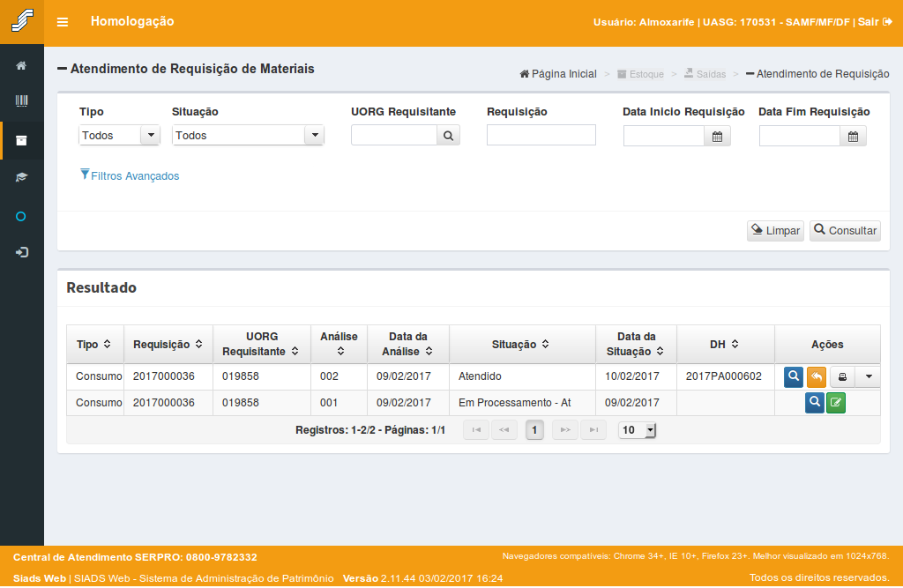Click Atendimento de Requisição breadcrumb
This screenshot has height=588, width=903.
tap(817, 74)
